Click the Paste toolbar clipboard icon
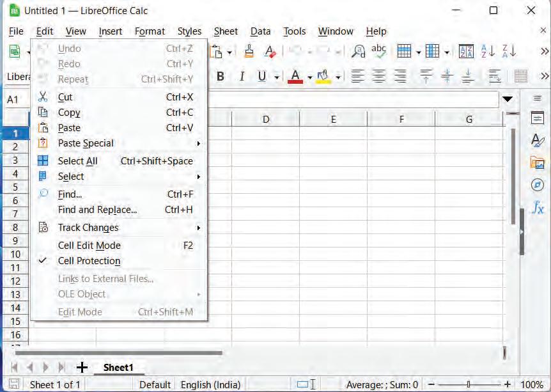 point(216,52)
